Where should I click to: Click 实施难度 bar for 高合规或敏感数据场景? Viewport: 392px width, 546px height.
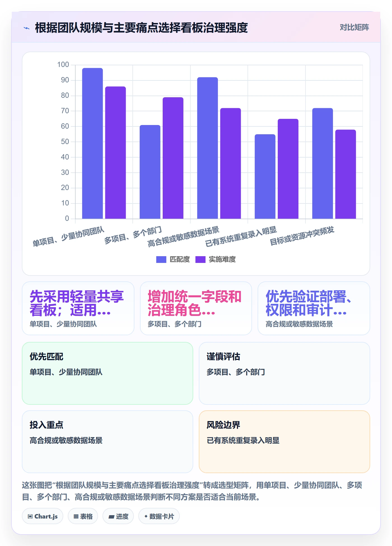click(230, 163)
